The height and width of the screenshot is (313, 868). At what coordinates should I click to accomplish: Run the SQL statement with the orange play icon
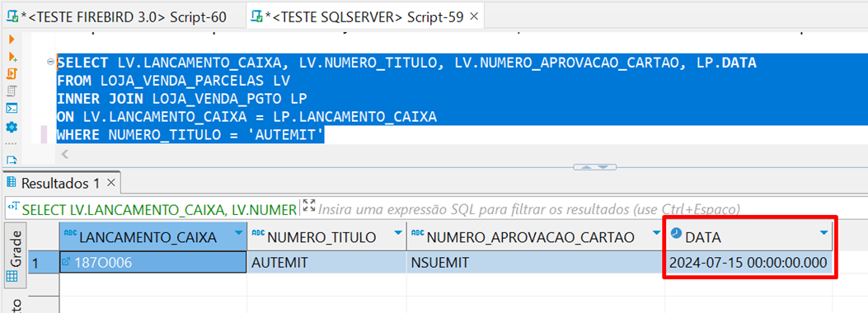[12, 40]
